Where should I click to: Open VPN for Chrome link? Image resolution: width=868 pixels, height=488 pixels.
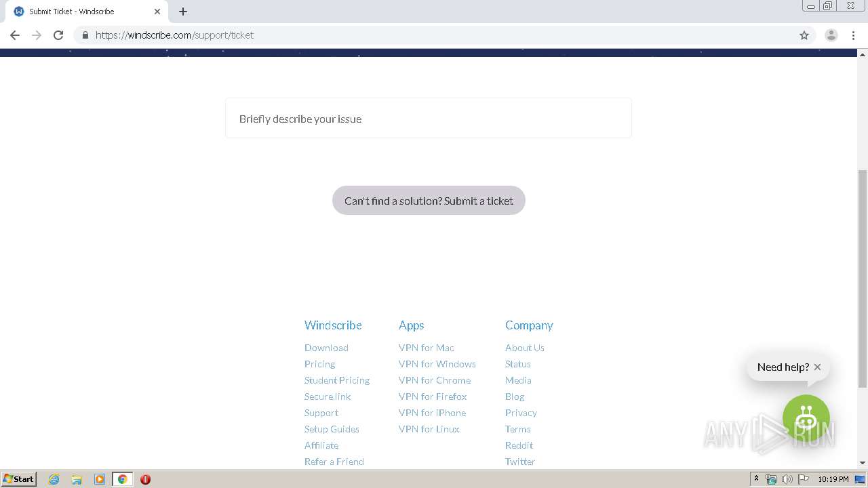(435, 380)
